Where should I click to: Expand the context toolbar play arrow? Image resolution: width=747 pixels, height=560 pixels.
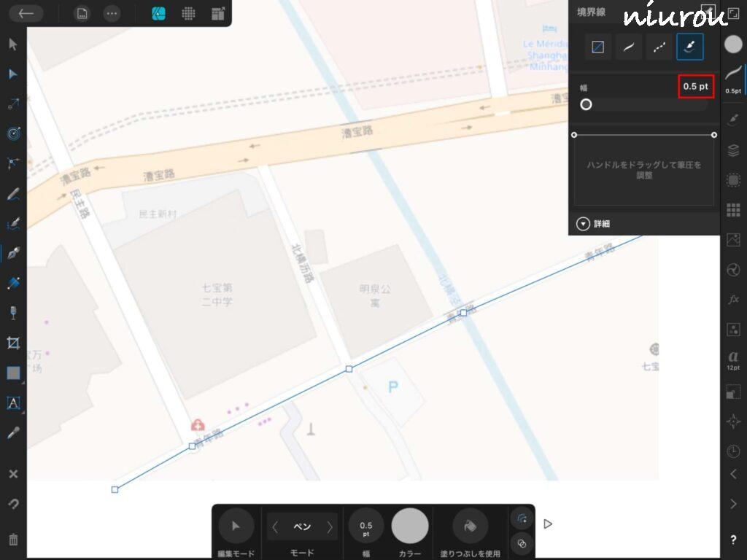point(548,524)
